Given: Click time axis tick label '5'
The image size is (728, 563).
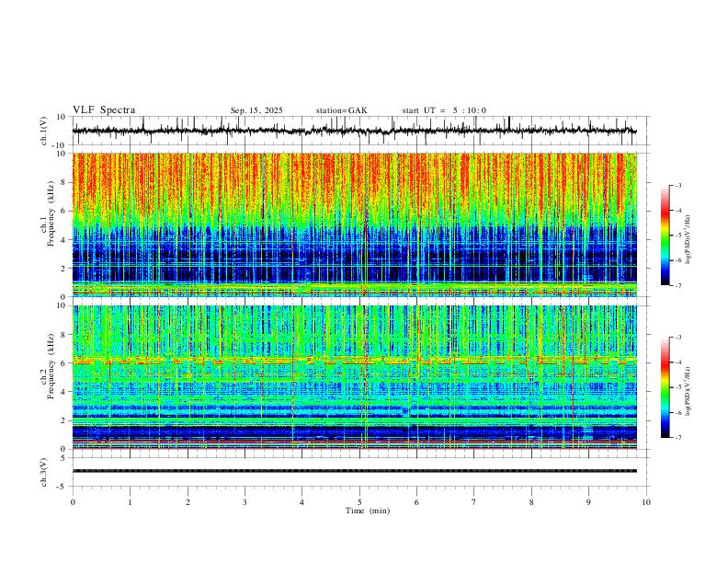Looking at the screenshot, I should point(359,502).
